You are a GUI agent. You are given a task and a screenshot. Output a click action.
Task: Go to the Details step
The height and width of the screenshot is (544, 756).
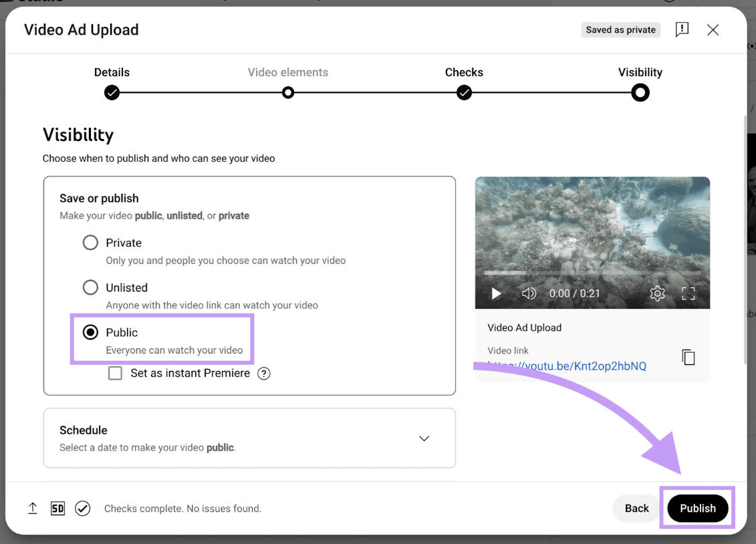(112, 92)
